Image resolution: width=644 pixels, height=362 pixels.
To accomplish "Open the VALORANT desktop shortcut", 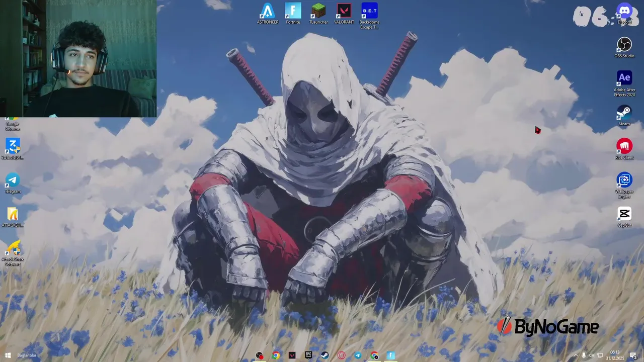I will point(344,14).
